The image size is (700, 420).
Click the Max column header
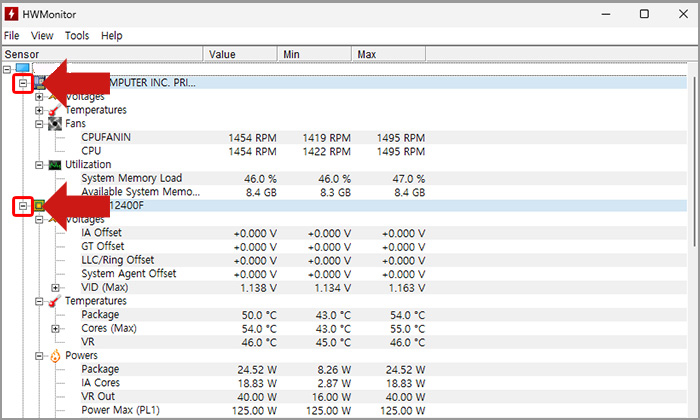[388, 54]
